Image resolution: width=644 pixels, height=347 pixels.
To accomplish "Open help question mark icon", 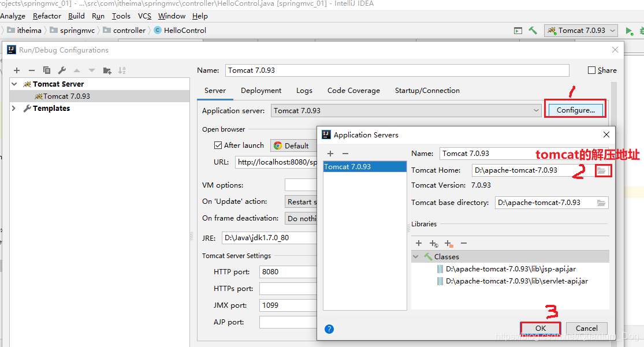I will pyautogui.click(x=329, y=329).
